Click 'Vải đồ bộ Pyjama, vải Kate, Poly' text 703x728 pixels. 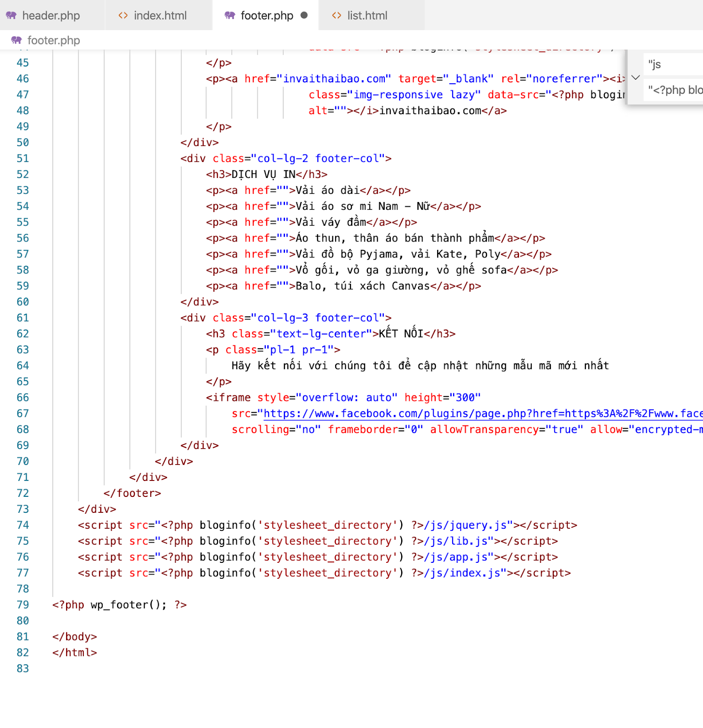pos(398,254)
